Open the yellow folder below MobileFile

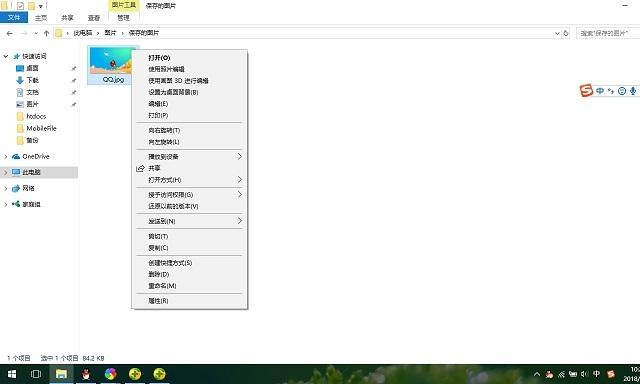pyautogui.click(x=33, y=140)
